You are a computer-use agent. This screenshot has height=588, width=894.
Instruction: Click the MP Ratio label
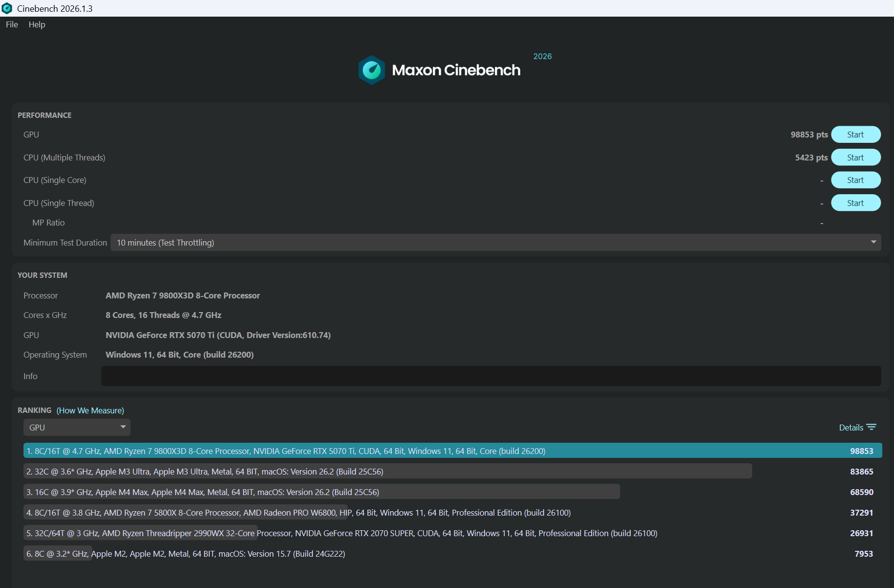point(48,223)
